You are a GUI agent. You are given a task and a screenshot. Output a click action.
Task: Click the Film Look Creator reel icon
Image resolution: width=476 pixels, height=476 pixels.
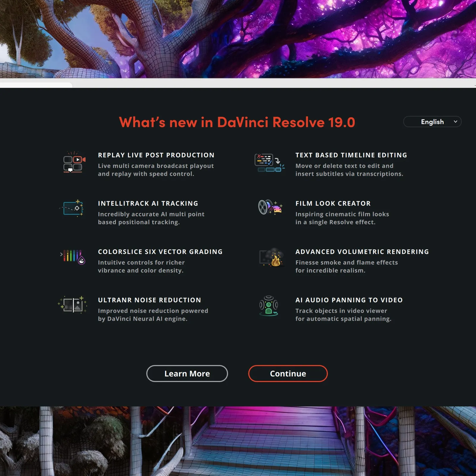(x=270, y=207)
